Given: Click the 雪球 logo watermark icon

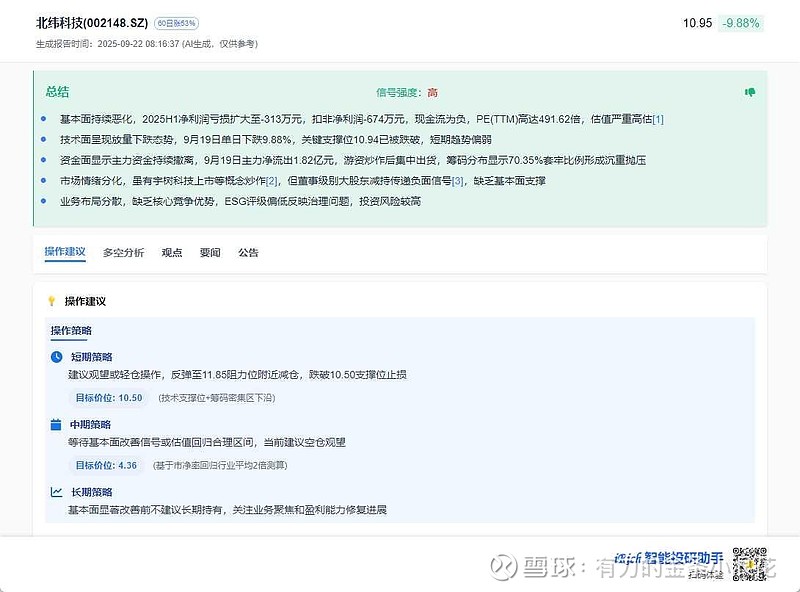Looking at the screenshot, I should 501,568.
